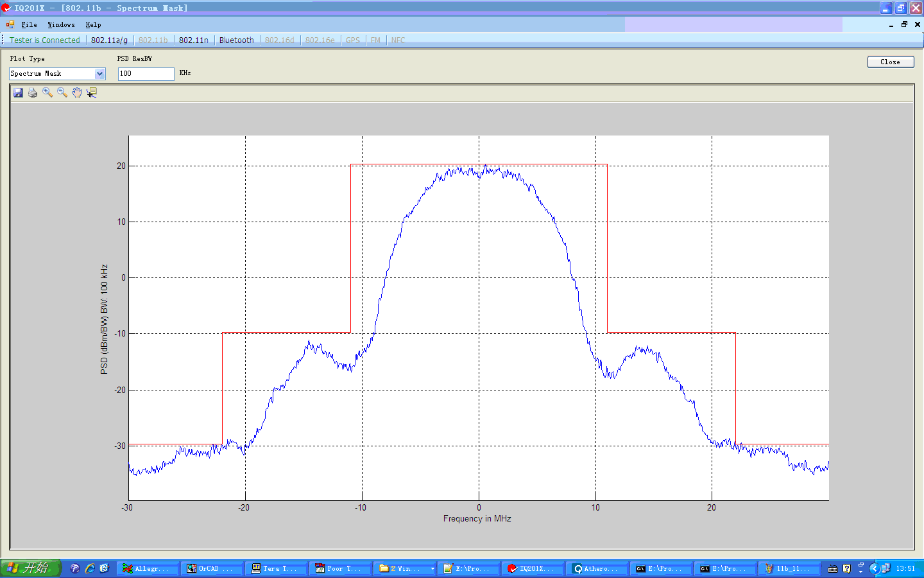The image size is (924, 578).
Task: Switch to Tera Term taskbar window
Action: click(x=277, y=568)
